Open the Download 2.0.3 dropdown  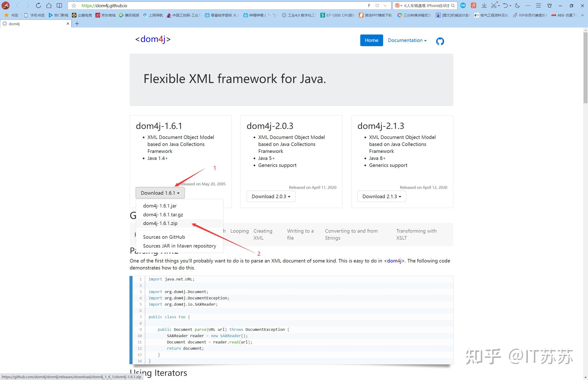271,197
